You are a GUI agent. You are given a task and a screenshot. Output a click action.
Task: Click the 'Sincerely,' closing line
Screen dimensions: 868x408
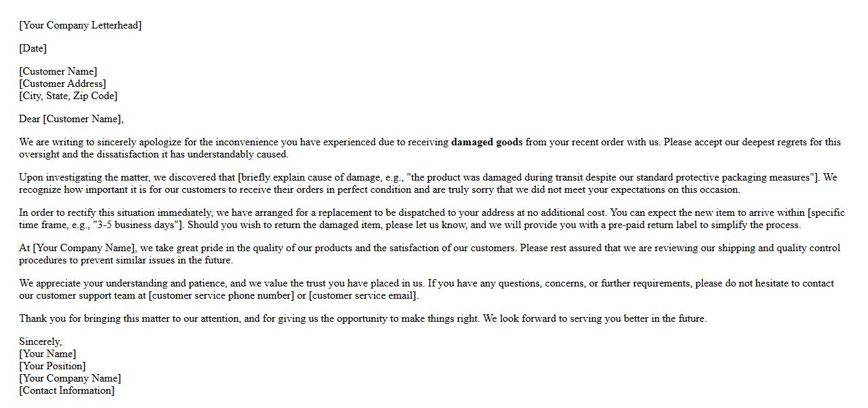[x=40, y=342]
